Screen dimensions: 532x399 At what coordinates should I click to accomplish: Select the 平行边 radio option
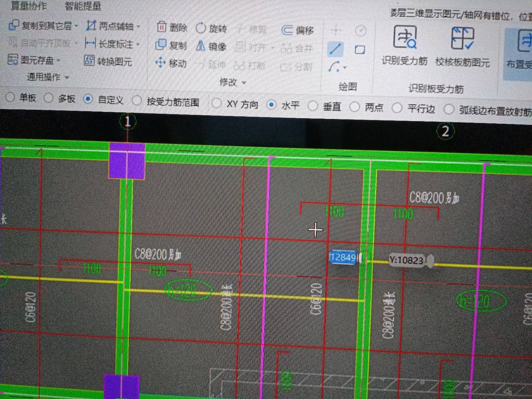pos(413,109)
